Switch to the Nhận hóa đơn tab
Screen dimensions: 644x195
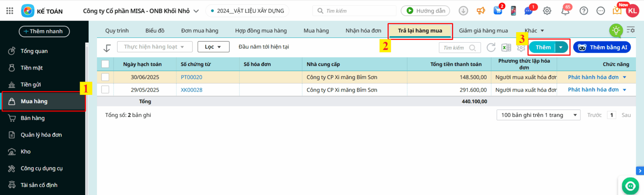363,31
